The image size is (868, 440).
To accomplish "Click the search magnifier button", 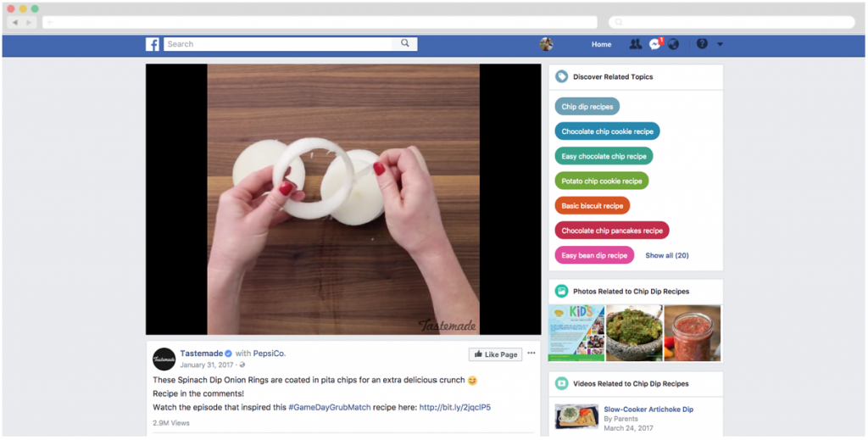I will coord(405,44).
